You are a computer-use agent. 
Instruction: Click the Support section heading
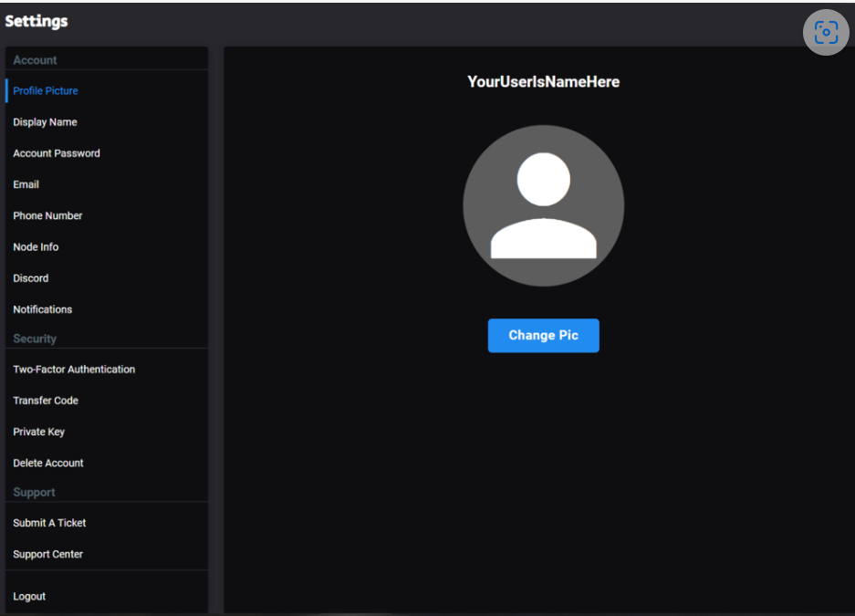[34, 492]
